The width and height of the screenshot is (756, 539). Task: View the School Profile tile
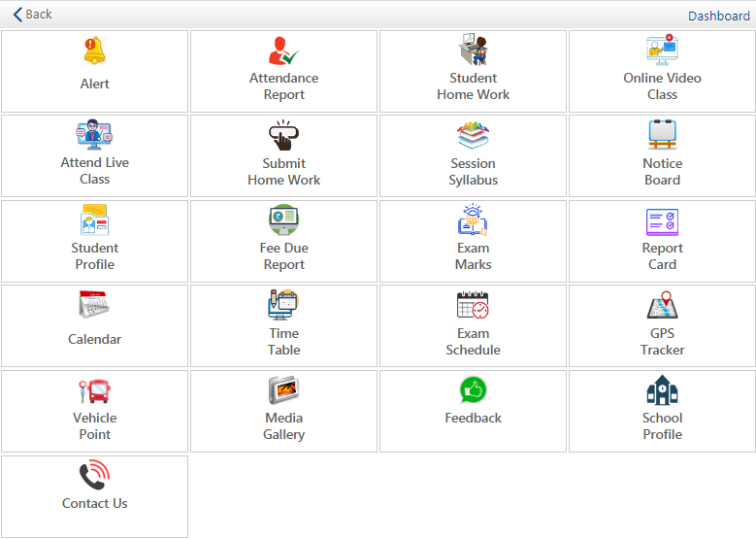click(662, 411)
